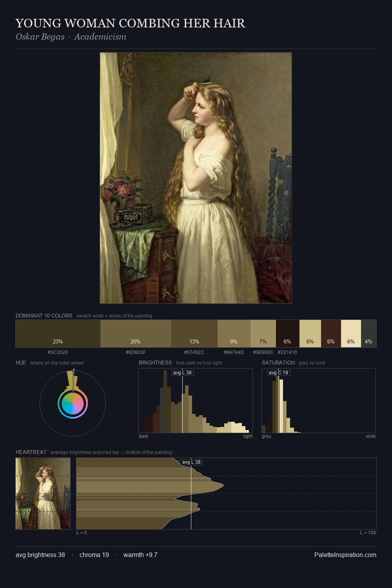The image size is (392, 588).
Task: Open the PaletteInspiration.com link
Action: click(x=345, y=555)
